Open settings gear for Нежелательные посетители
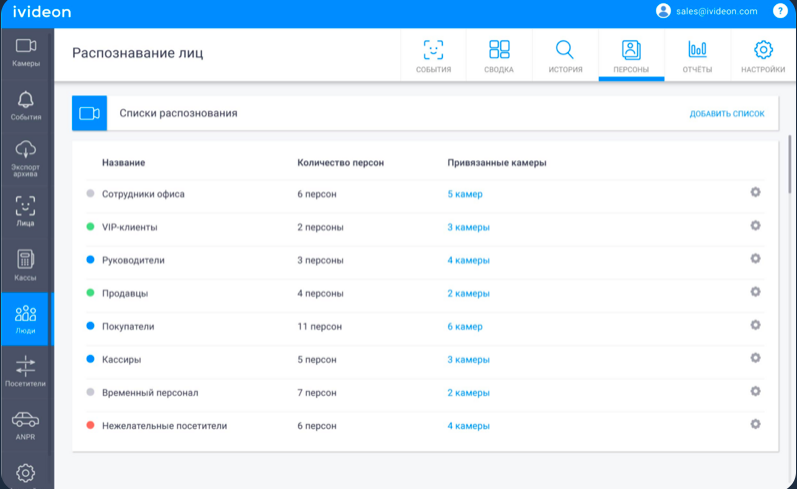 (755, 424)
